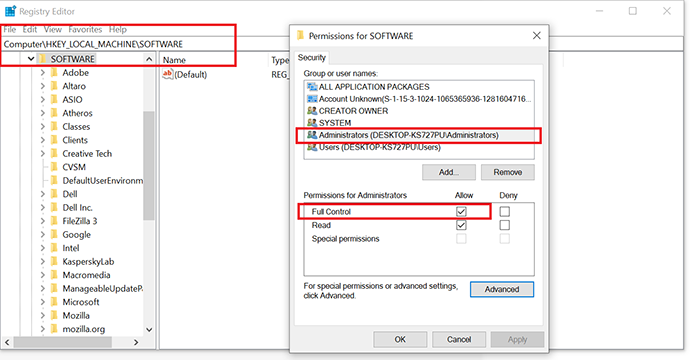
Task: Click the tree scrollbar up arrow
Action: click(149, 59)
